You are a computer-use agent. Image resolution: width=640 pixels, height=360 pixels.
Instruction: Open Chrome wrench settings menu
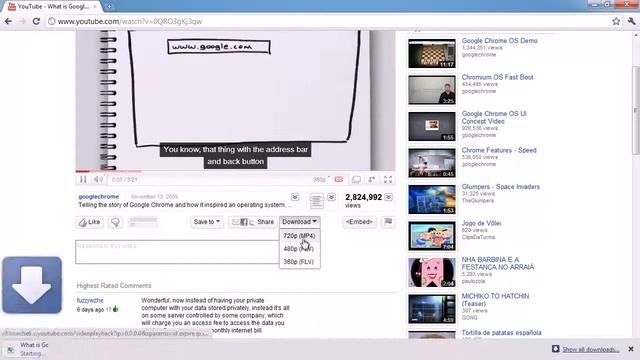pyautogui.click(x=631, y=21)
